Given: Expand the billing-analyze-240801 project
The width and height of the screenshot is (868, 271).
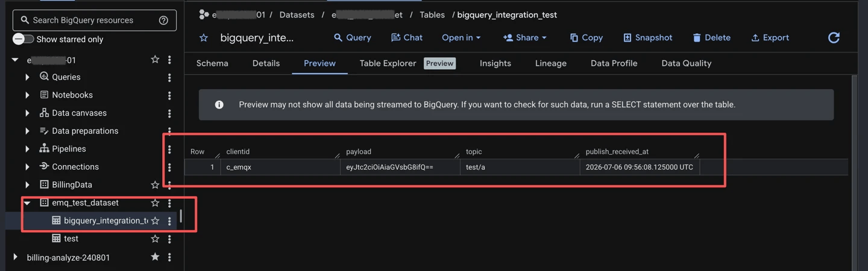Looking at the screenshot, I should [15, 257].
